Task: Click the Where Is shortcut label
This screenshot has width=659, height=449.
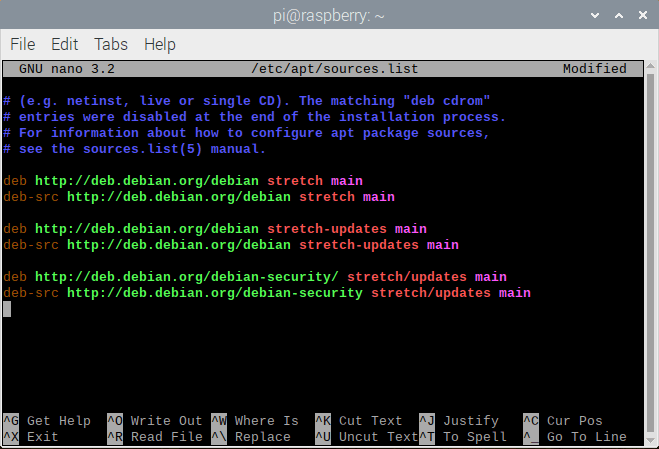Action: [x=266, y=421]
